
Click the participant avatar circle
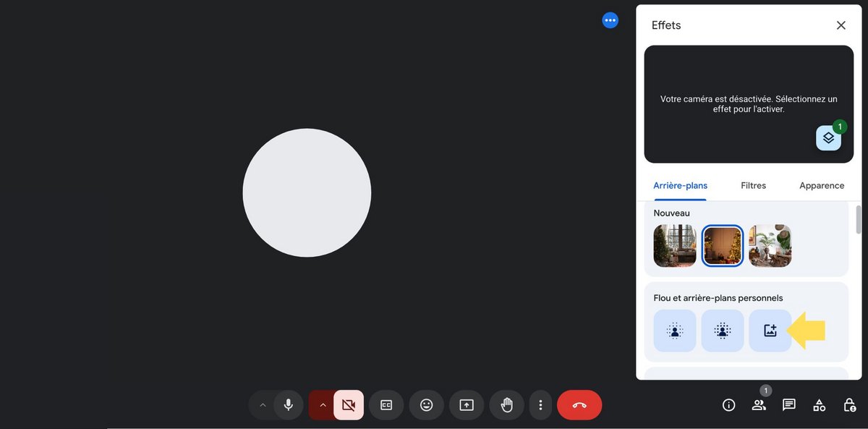coord(307,192)
